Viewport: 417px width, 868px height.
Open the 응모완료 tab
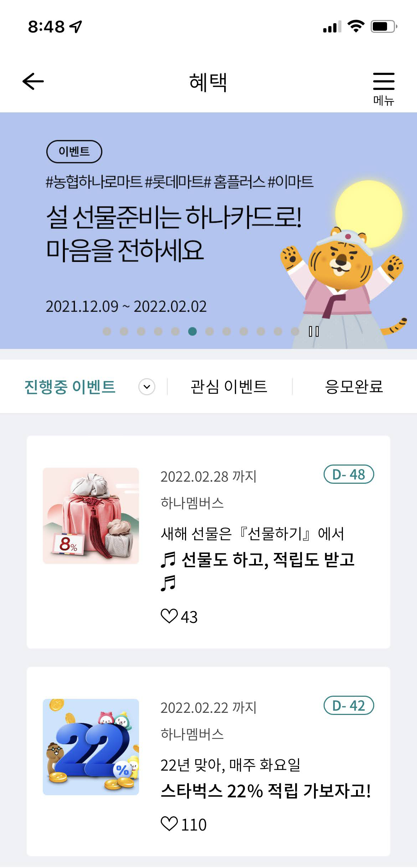(354, 387)
